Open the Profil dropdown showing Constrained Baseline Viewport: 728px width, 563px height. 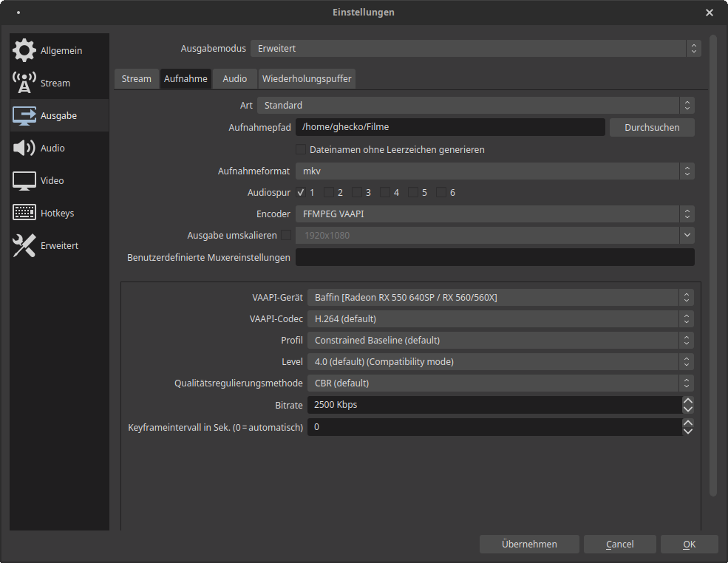tap(500, 340)
